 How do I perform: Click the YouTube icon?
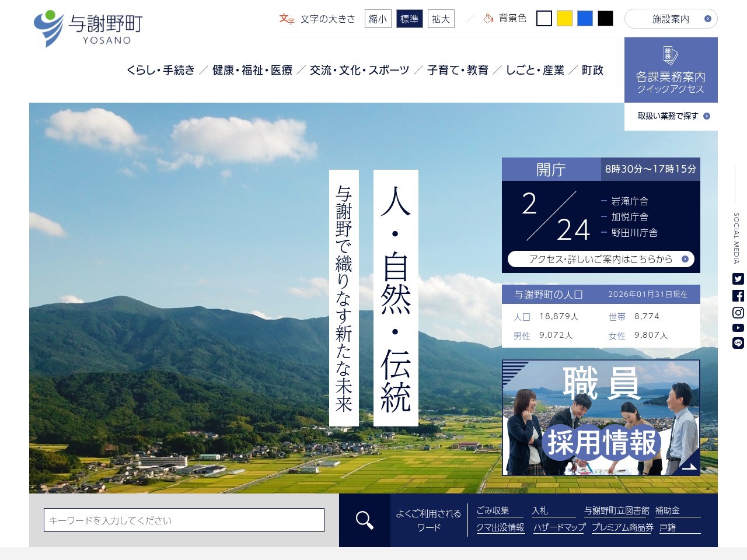738,327
